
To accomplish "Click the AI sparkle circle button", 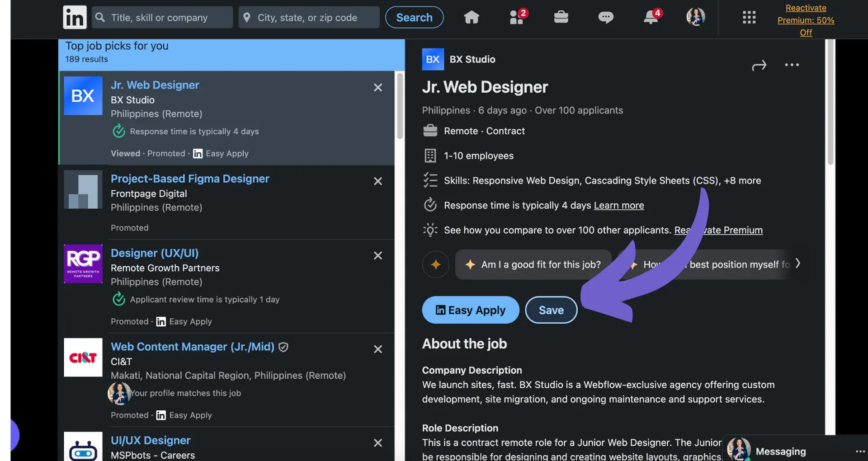I will point(435,264).
